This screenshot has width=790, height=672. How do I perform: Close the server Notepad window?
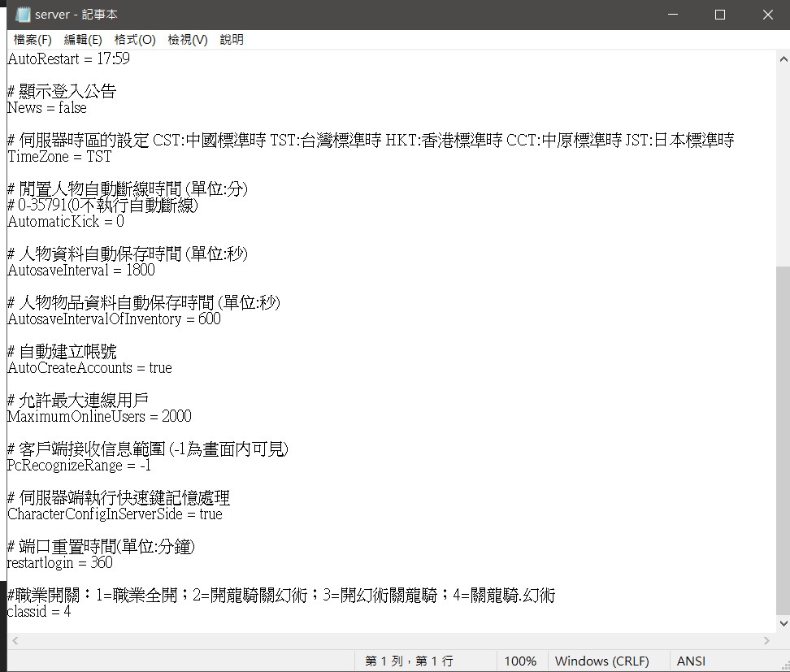(x=767, y=15)
